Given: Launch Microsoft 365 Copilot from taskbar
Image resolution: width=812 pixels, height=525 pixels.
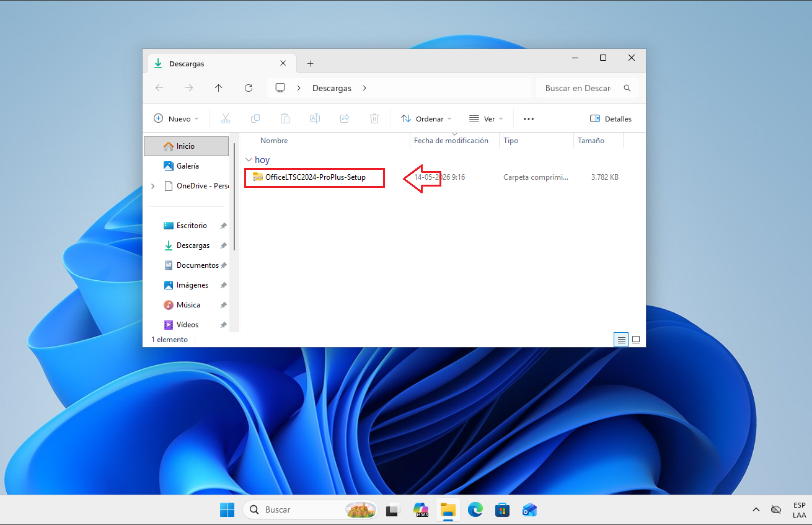Looking at the screenshot, I should click(421, 510).
